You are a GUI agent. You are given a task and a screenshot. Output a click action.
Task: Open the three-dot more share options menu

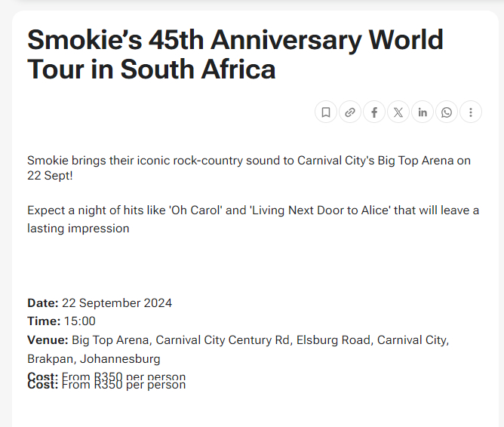(471, 112)
